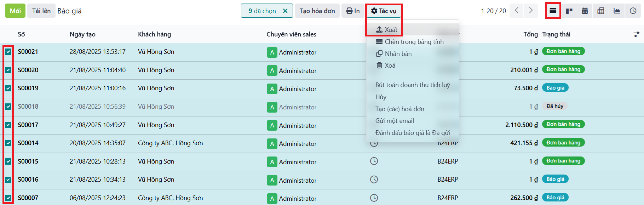Clear the 9 đã chọn selection

click(x=285, y=11)
